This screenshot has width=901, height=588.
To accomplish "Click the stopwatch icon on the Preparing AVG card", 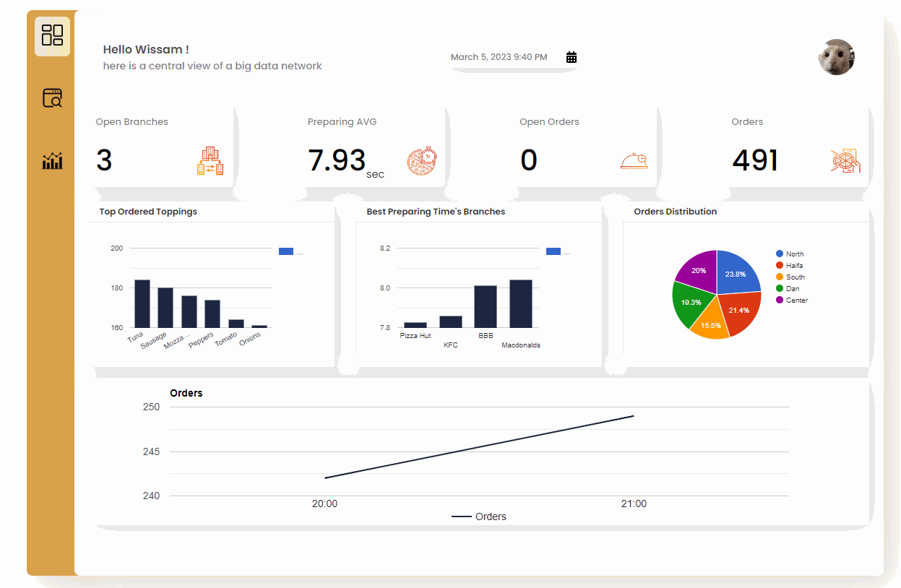I will (x=421, y=160).
